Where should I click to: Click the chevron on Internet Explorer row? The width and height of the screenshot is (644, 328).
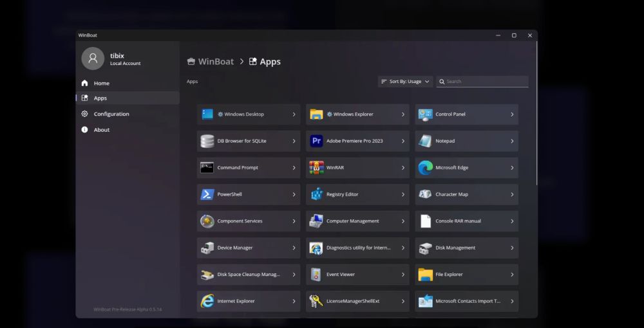[294, 301]
